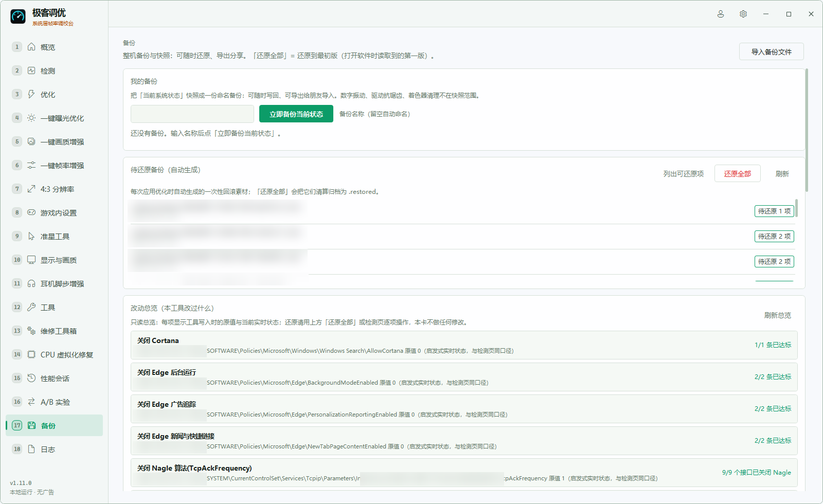Image resolution: width=823 pixels, height=504 pixels.
Task: Open the 性能会话 history icon
Action: [x=31, y=378]
